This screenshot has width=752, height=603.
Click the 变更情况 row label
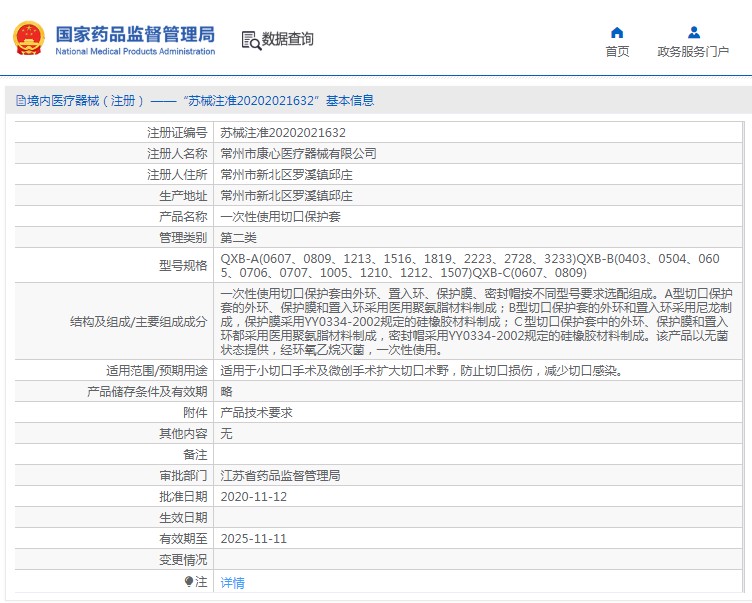[183, 560]
